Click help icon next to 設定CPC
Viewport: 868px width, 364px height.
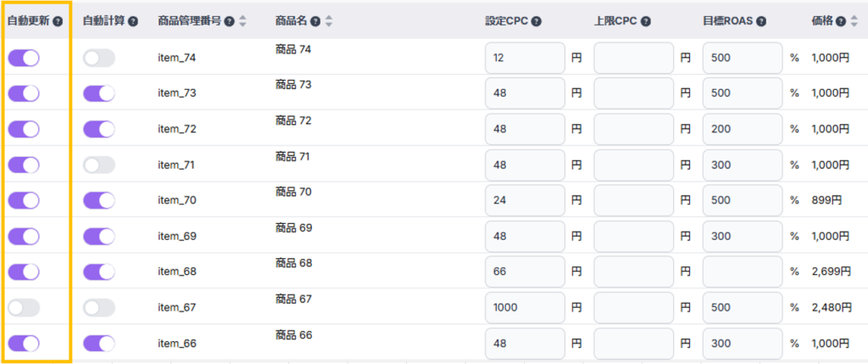(537, 21)
